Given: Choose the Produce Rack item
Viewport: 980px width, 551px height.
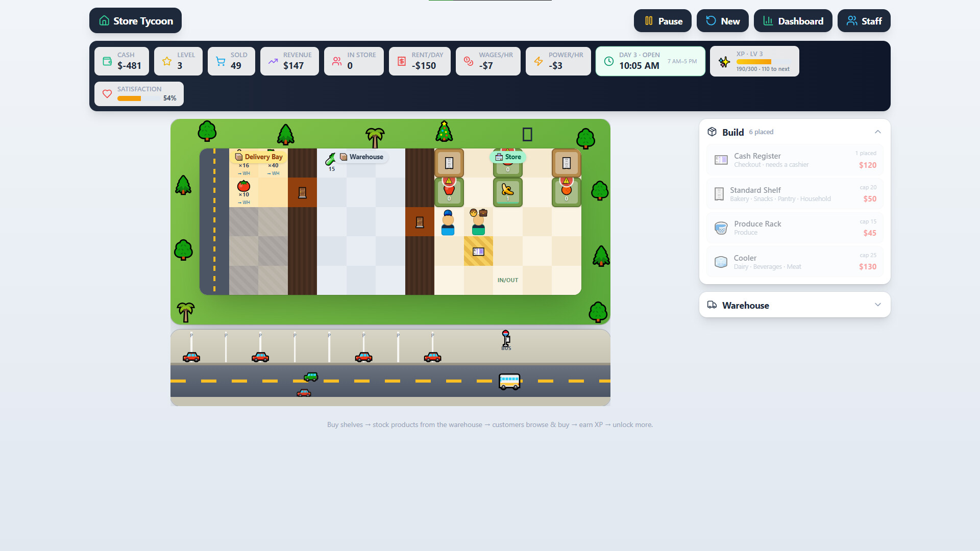Looking at the screenshot, I should point(795,228).
